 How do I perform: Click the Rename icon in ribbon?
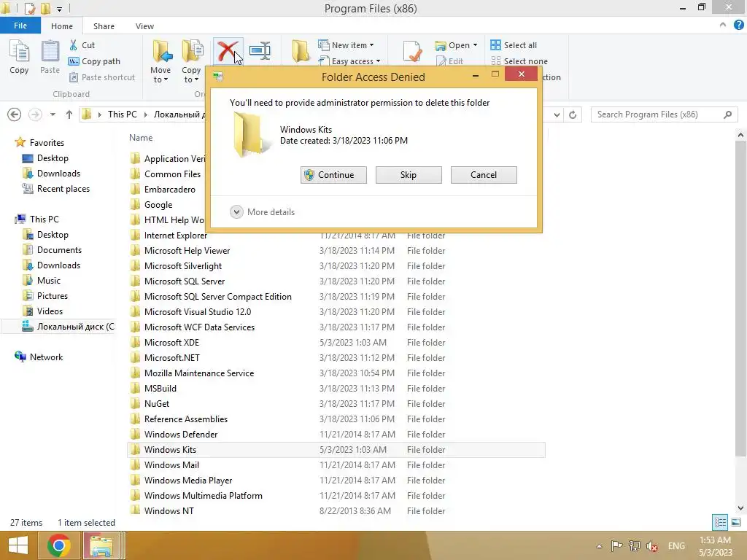pyautogui.click(x=260, y=50)
